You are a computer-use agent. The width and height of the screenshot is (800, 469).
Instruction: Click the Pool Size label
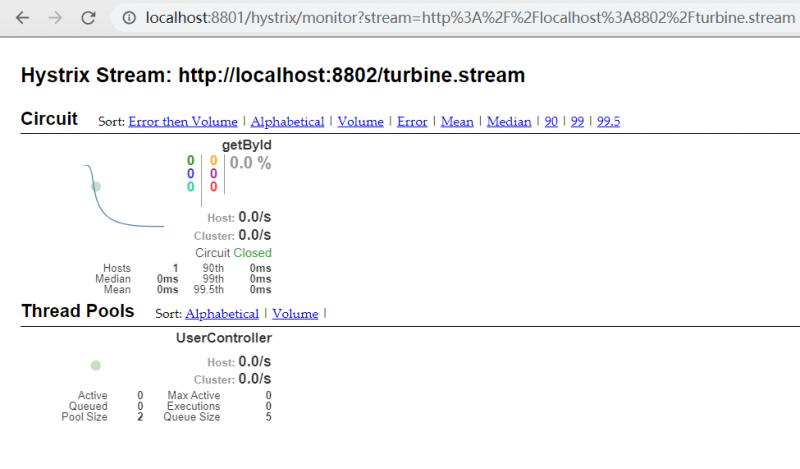click(x=85, y=417)
